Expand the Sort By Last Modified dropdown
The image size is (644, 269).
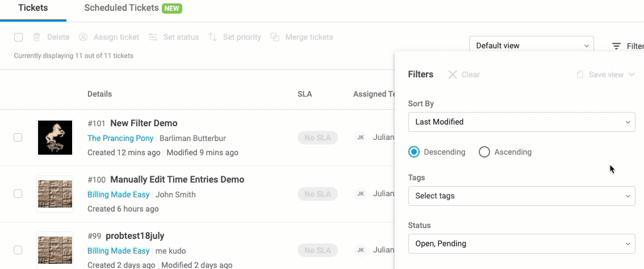[521, 122]
